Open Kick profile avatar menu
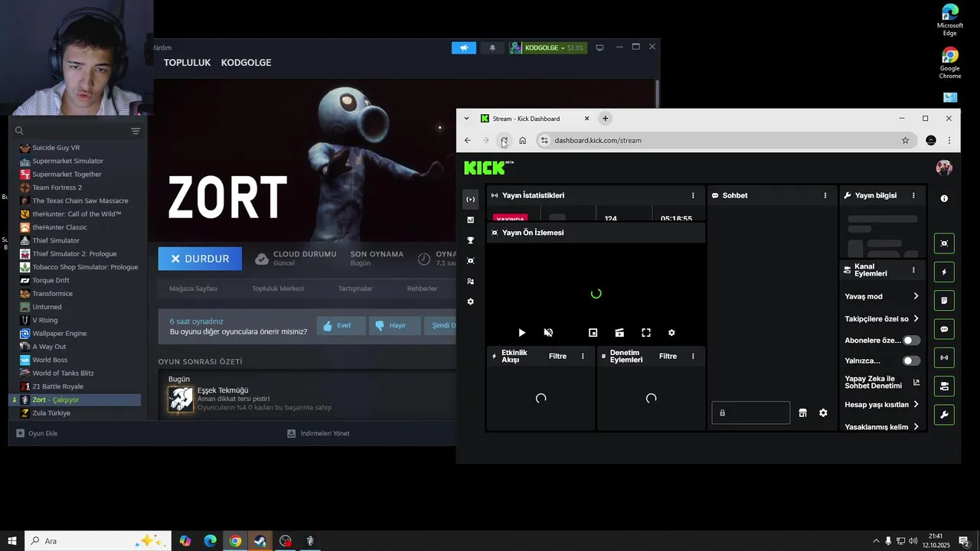The width and height of the screenshot is (980, 551). click(944, 168)
